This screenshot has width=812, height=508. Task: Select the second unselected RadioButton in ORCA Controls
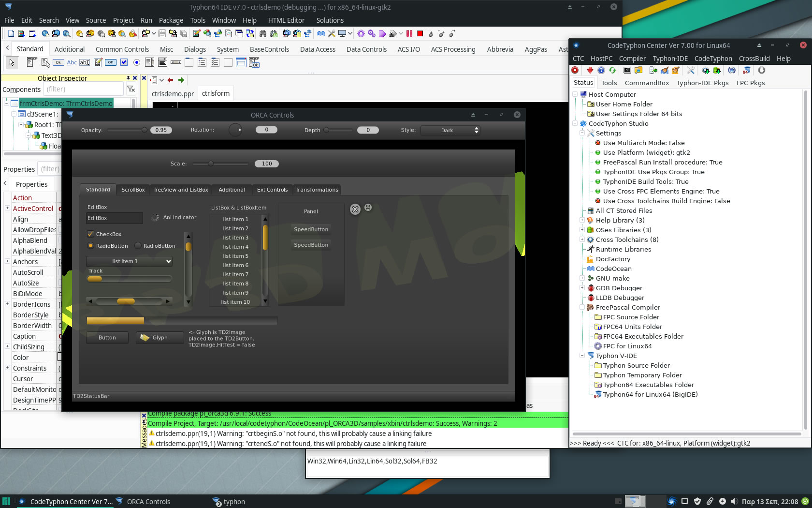(138, 246)
